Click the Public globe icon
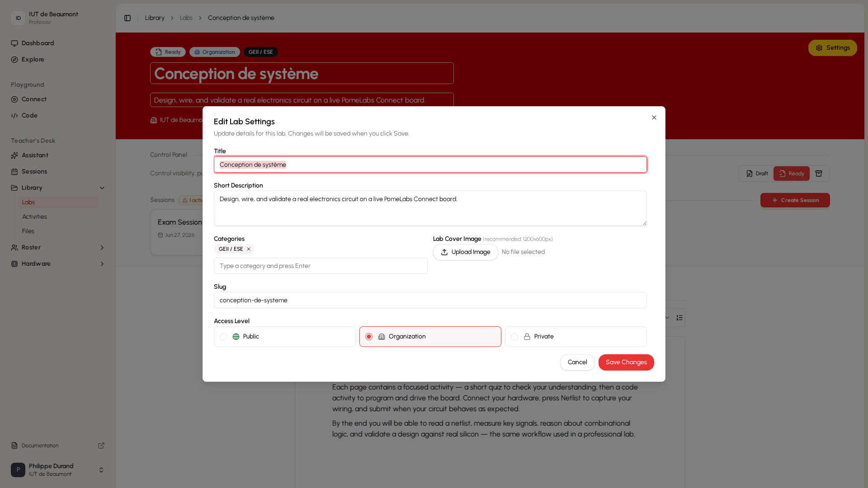868x488 pixels. 236,337
